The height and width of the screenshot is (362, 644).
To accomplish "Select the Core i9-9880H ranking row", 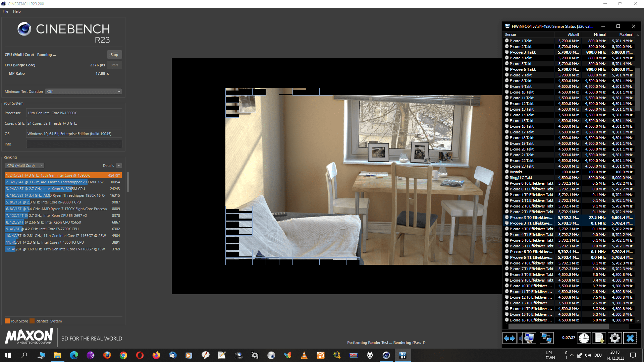I will tap(63, 202).
